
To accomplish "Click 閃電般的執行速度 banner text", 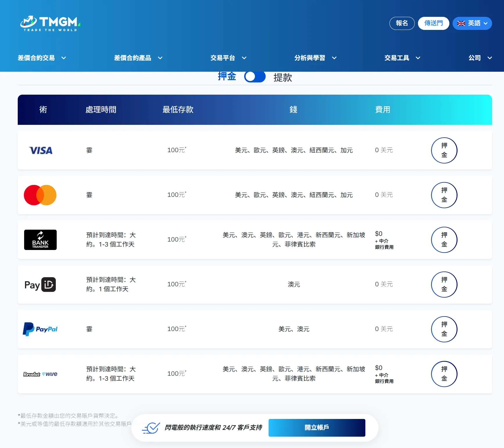I will 213,428.
